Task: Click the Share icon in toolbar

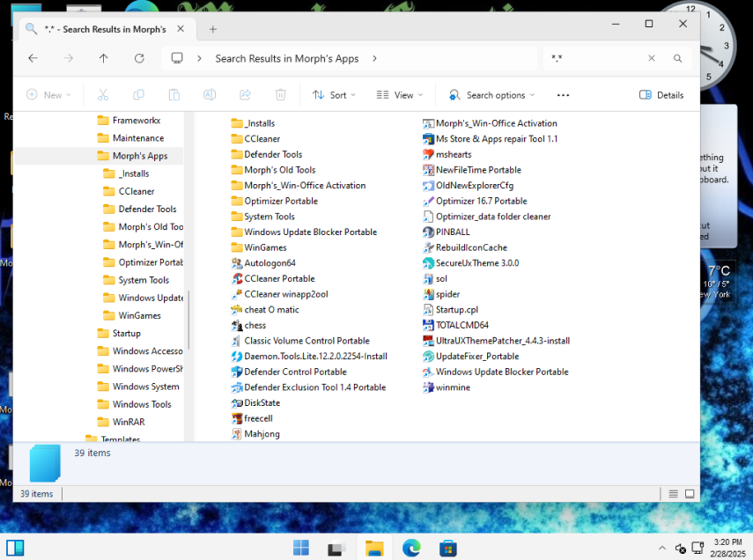Action: coord(245,95)
